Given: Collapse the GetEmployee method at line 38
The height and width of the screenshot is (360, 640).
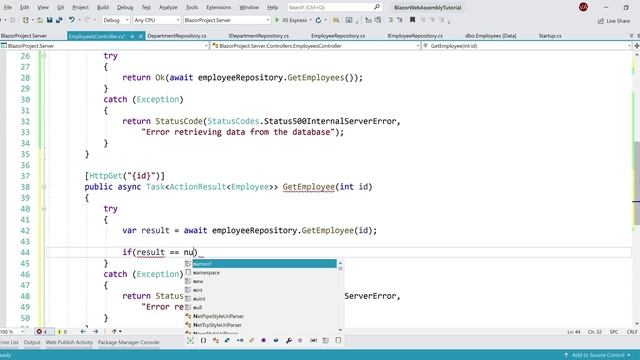Looking at the screenshot, I should [x=44, y=187].
